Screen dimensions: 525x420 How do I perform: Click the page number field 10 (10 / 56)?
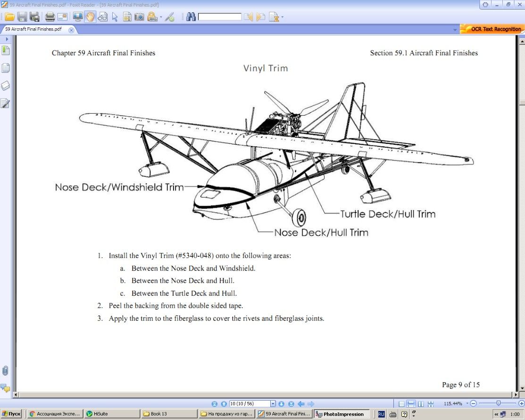(250, 404)
